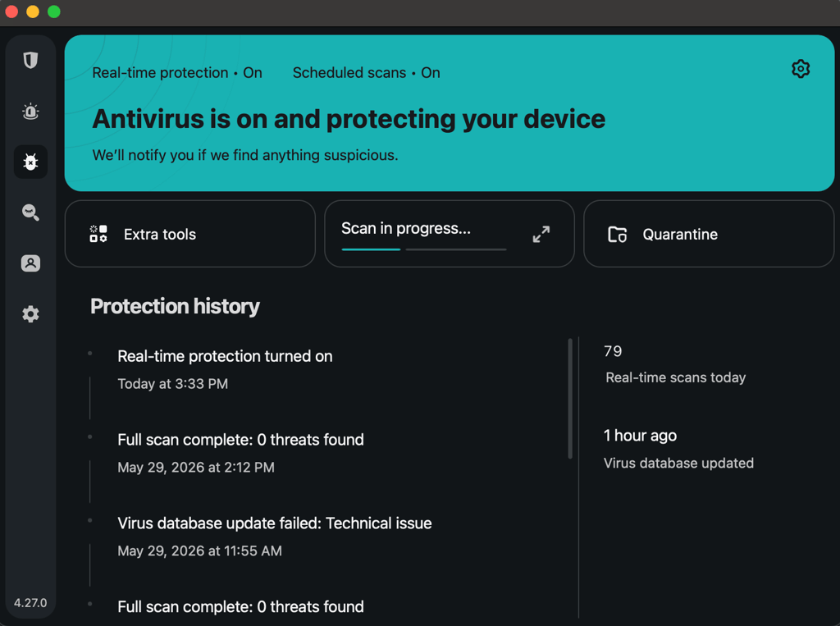Screen dimensions: 840x626
Task: Select 'Virus database update failed' entry
Action: (x=275, y=523)
